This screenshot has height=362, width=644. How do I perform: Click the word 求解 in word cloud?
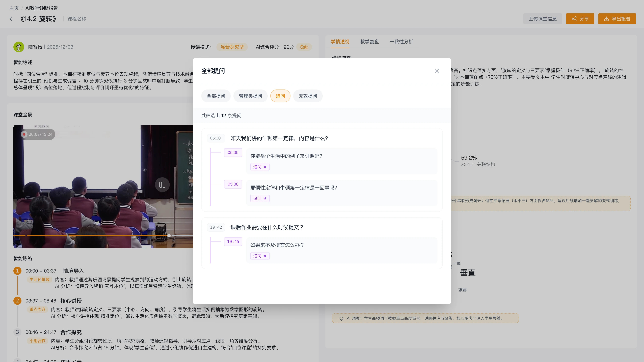click(x=463, y=290)
